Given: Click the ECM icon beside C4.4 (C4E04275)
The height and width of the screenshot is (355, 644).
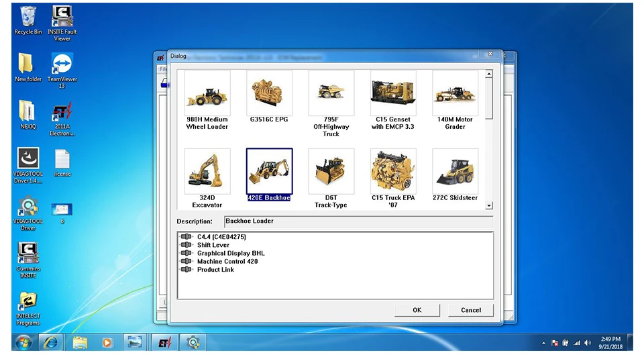Looking at the screenshot, I should click(186, 237).
